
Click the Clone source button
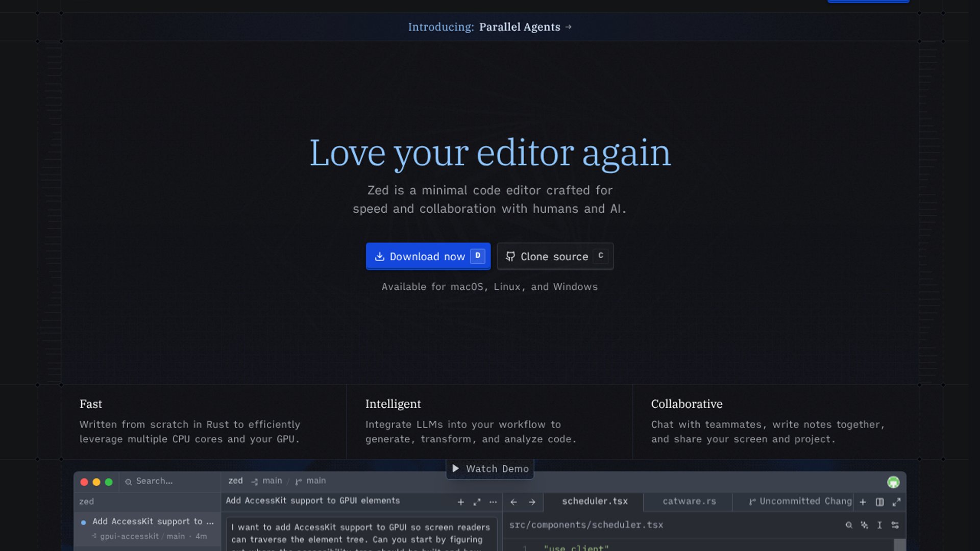click(x=555, y=256)
